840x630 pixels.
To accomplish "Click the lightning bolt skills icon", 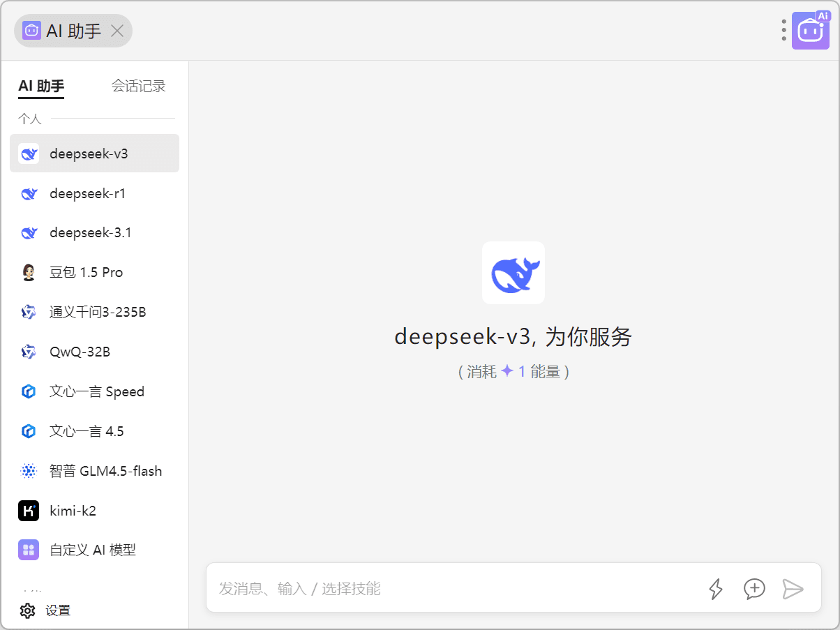I will 716,589.
